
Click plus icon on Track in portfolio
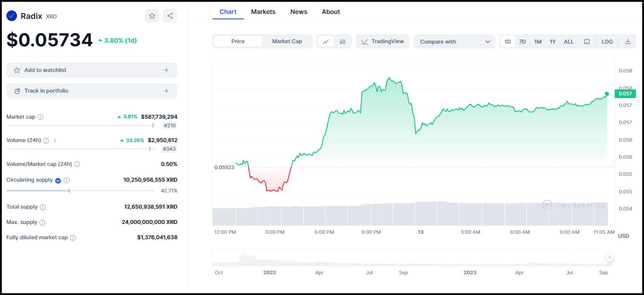point(167,91)
